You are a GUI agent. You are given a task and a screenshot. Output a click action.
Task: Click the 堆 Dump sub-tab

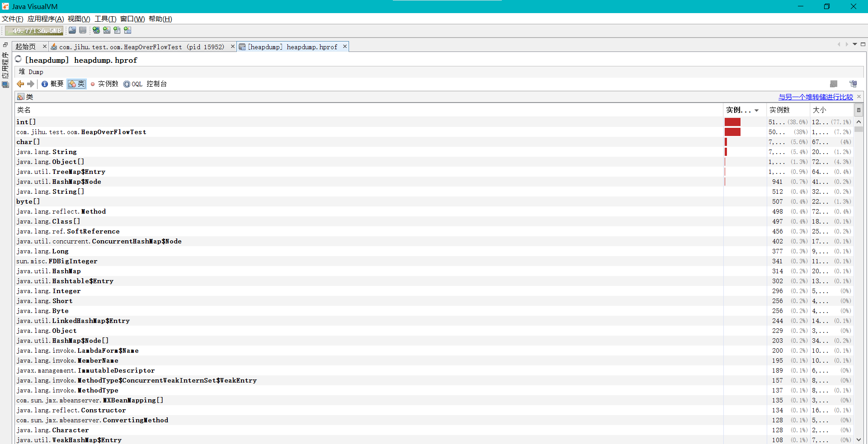point(31,72)
